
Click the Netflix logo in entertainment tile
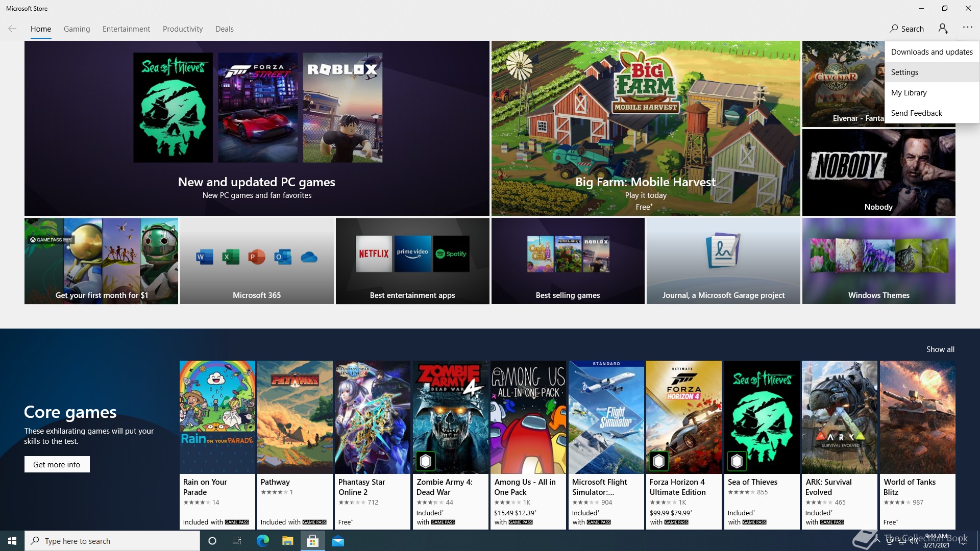(x=374, y=254)
